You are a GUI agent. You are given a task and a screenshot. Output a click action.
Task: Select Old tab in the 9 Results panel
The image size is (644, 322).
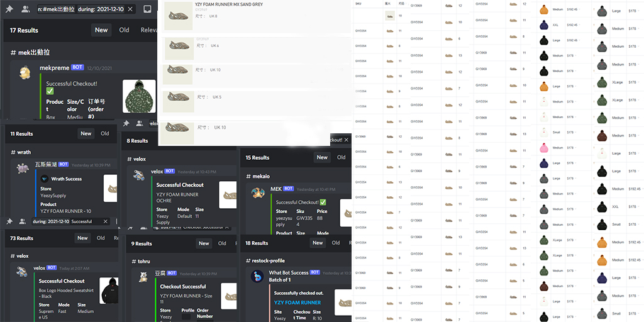tap(222, 243)
